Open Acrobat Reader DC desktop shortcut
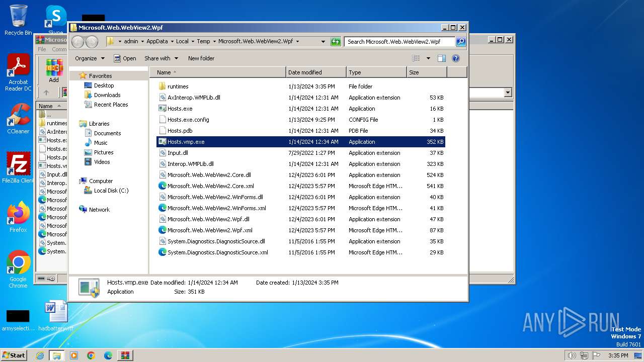 click(18, 73)
